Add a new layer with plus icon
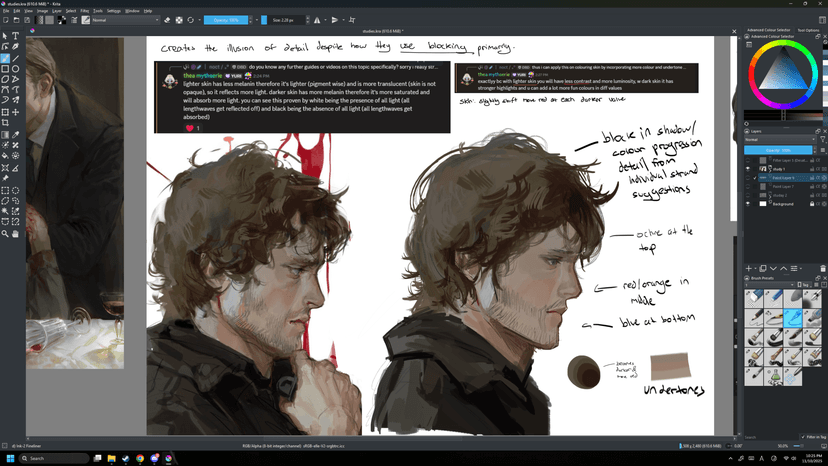This screenshot has height=466, width=828. tap(749, 268)
